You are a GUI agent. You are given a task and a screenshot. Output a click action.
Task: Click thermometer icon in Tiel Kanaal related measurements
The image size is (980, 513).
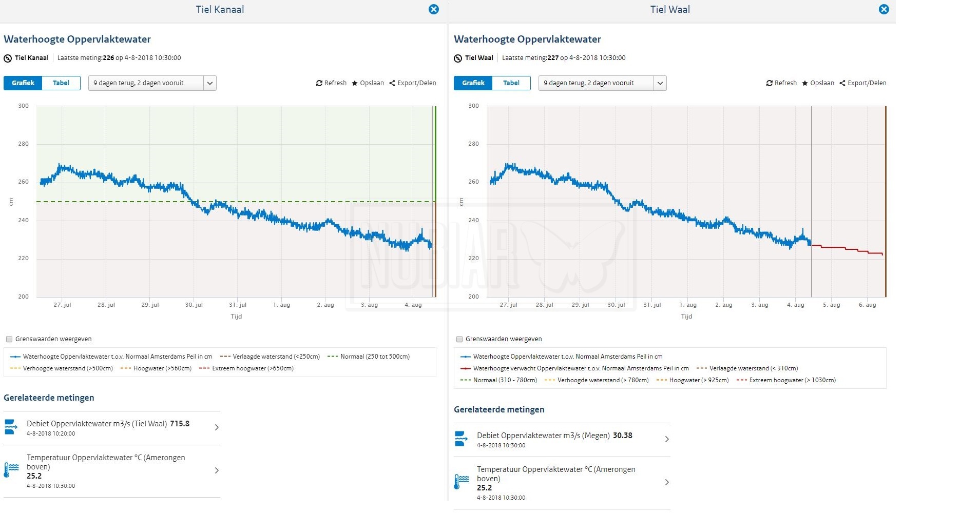(11, 470)
